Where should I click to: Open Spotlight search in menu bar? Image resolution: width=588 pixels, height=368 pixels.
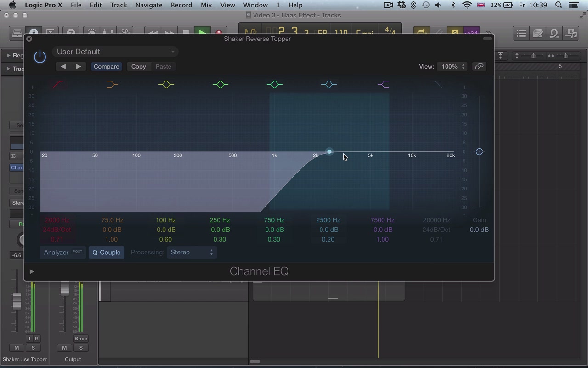pos(559,5)
